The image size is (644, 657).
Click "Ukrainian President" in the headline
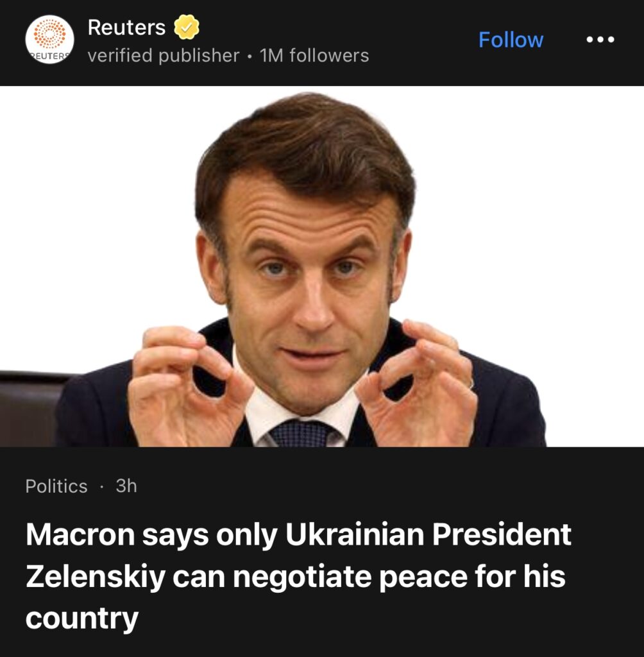point(428,536)
